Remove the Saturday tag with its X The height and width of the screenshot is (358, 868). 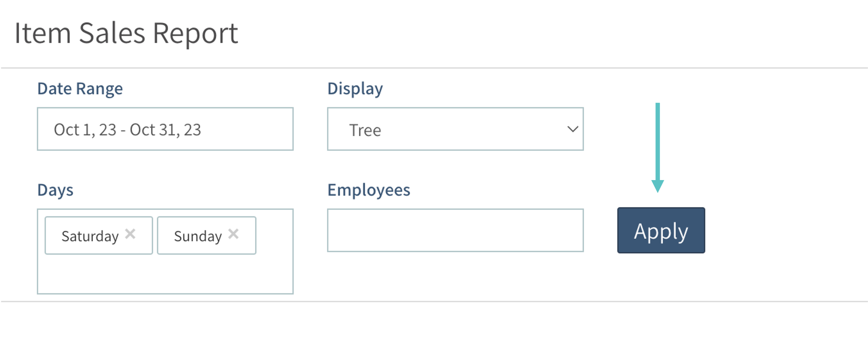(x=130, y=234)
